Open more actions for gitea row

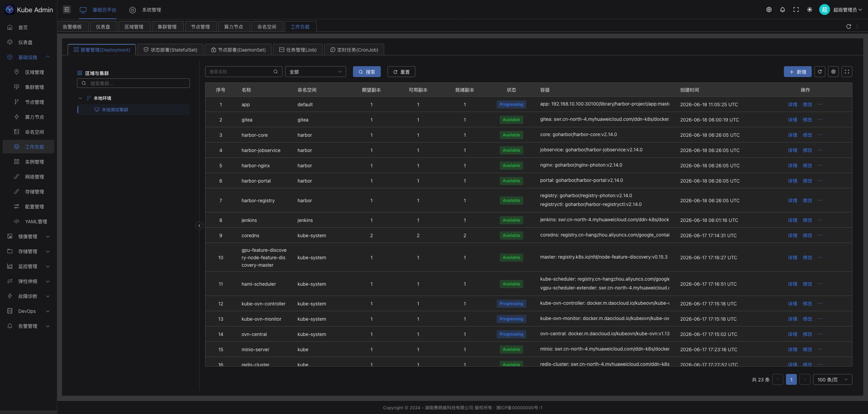[820, 119]
